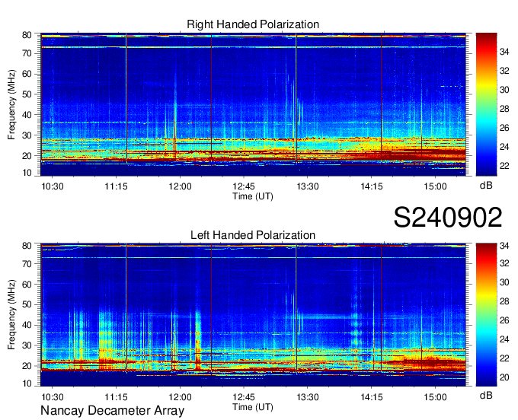Viewport: 518px width, 420px height.
Task: Click the 40 MHz tick on the bottom plot
Action: click(x=27, y=325)
